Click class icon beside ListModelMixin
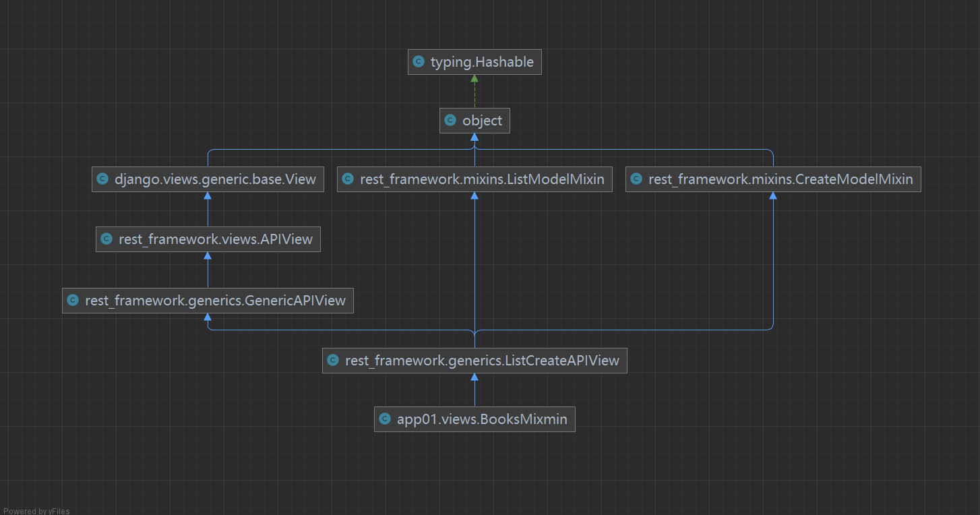Viewport: 980px width, 515px height. [348, 179]
